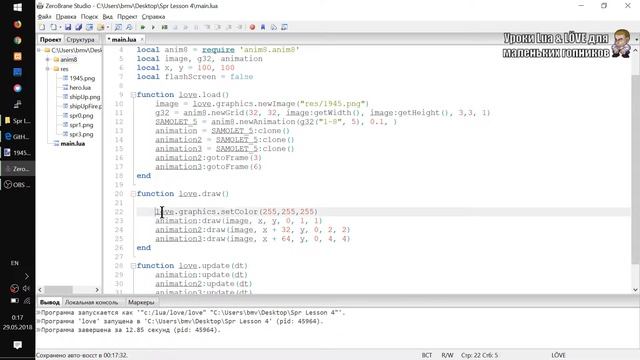Click the EN language indicator on taskbar
This screenshot has width=640, height=360.
pyautogui.click(x=15, y=263)
